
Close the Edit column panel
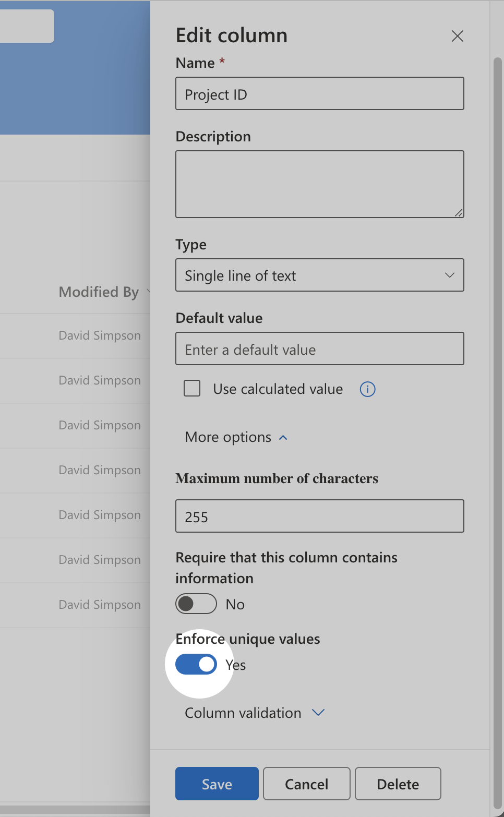[x=458, y=36]
